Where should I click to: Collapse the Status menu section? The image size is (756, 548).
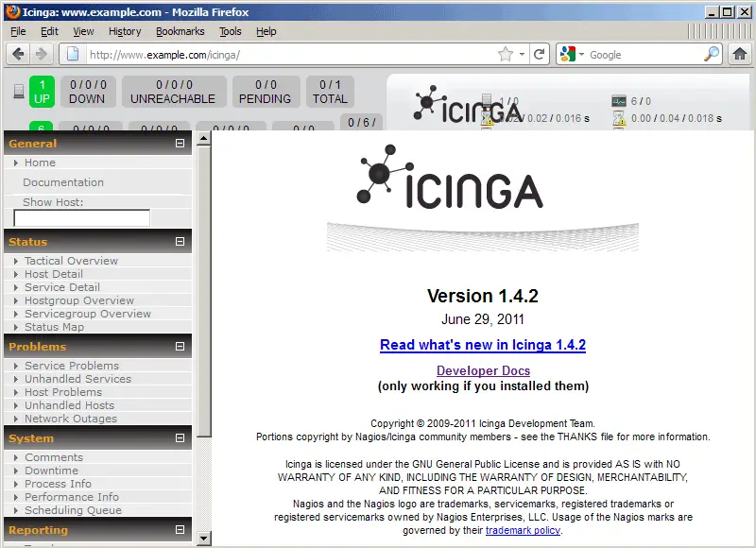coord(180,242)
